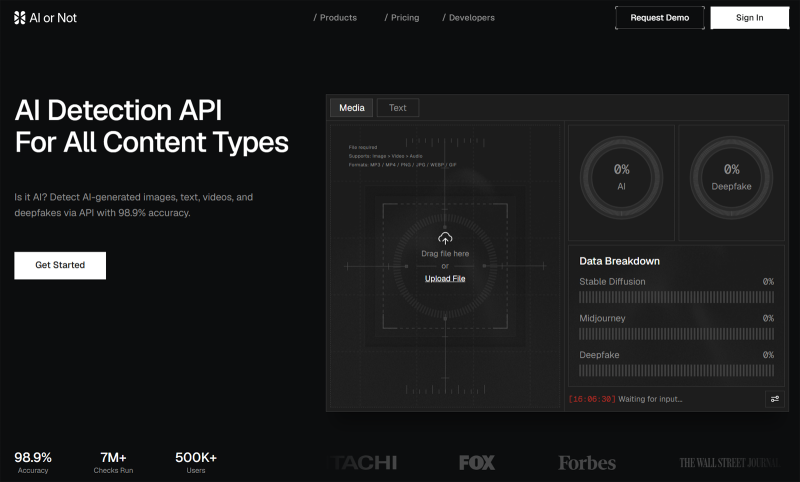Click the 98.9% Accuracy statistic

point(33,463)
